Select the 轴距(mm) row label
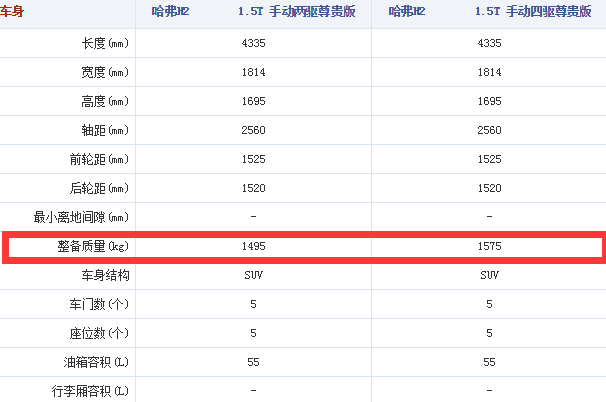The height and width of the screenshot is (402, 606). pos(105,130)
